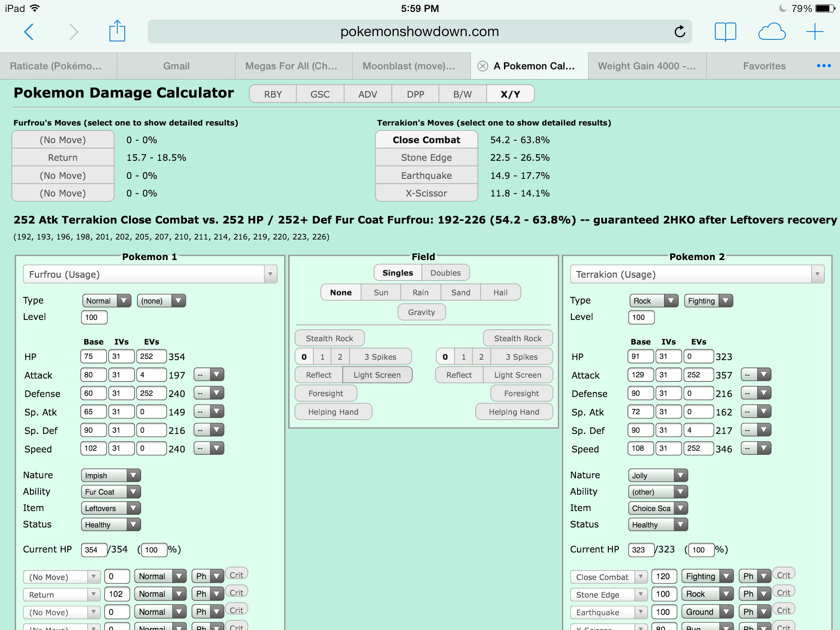Select Furfrou's Return move button
The width and height of the screenshot is (840, 630).
coord(63,157)
